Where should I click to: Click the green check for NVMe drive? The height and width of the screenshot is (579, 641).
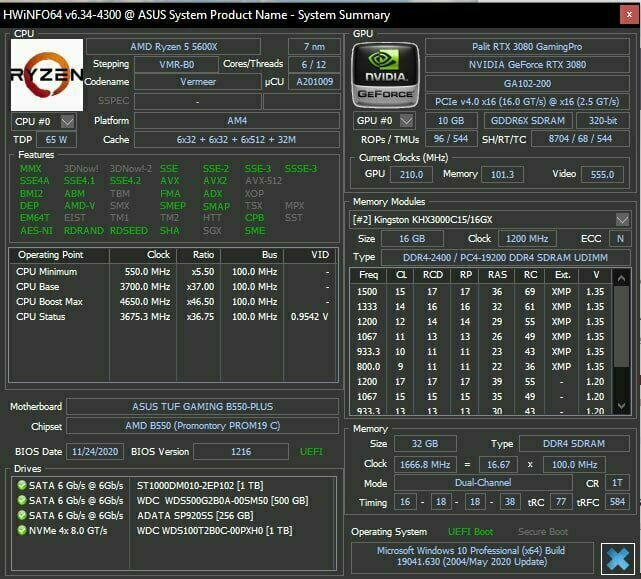pyautogui.click(x=22, y=530)
